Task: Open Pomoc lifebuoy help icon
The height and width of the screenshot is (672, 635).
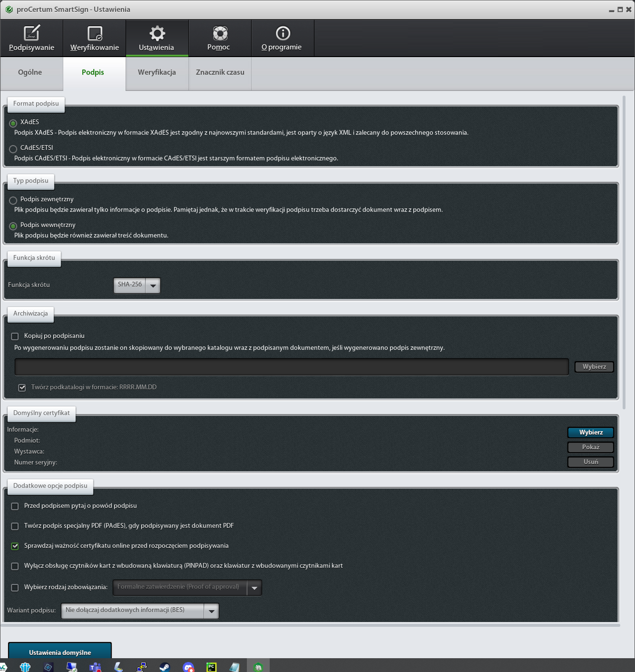Action: 220,33
